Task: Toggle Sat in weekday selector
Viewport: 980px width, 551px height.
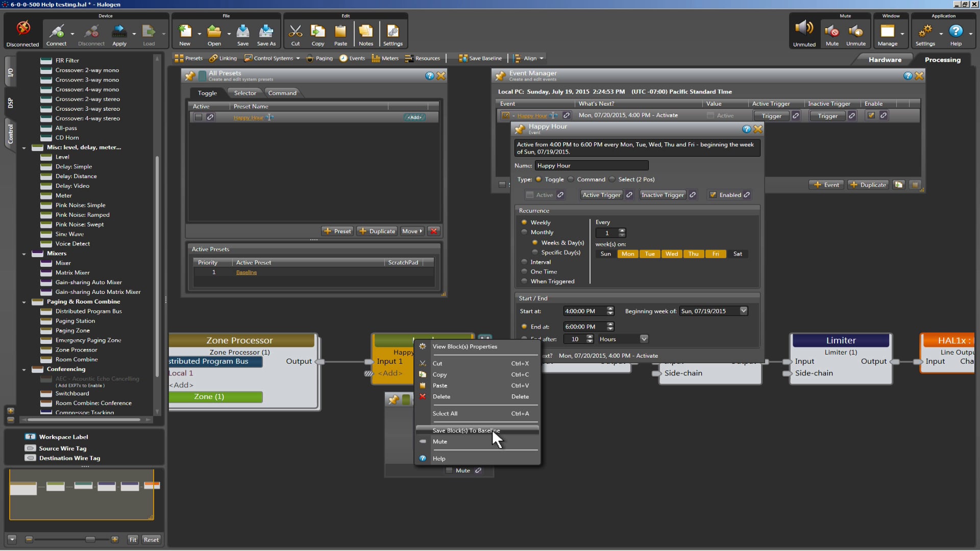Action: point(738,254)
